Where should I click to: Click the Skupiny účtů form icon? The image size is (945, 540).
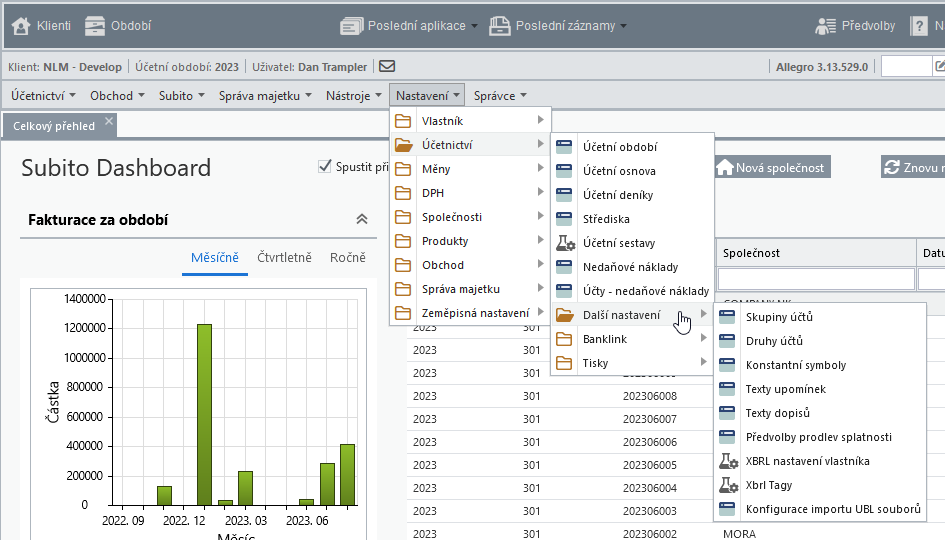tap(727, 316)
